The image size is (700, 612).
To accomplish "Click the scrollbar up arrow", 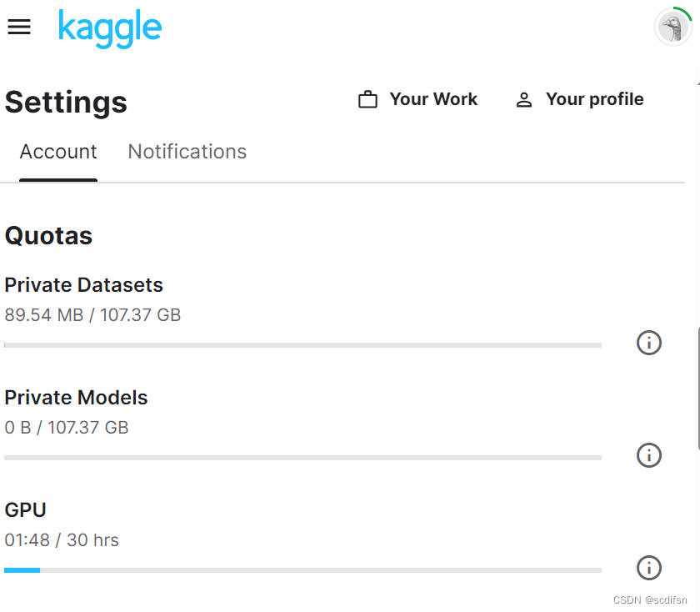I will pos(697,83).
